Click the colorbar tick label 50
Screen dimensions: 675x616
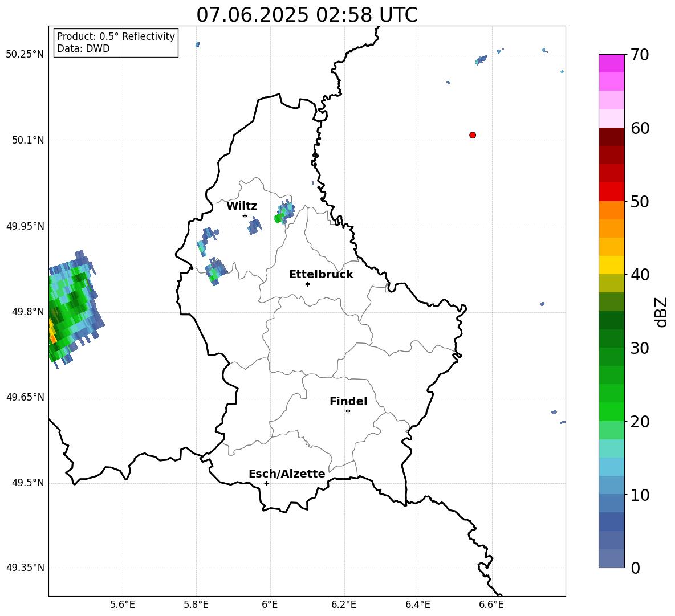(x=639, y=201)
